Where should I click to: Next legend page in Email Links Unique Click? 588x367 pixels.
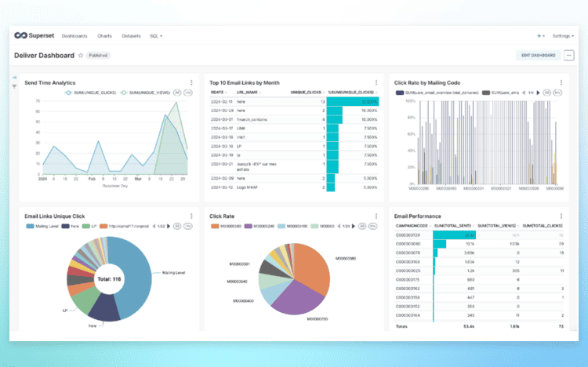169,227
